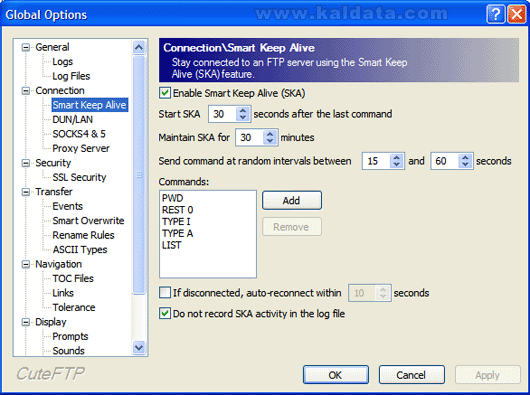Increase Start SKA seconds value
The image size is (530, 395).
(243, 110)
